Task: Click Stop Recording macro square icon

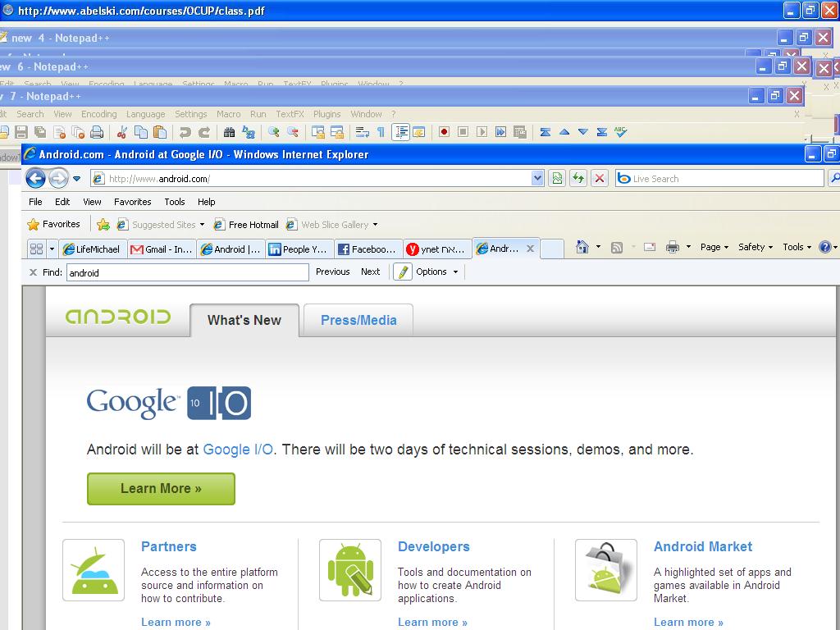Action: tap(463, 132)
